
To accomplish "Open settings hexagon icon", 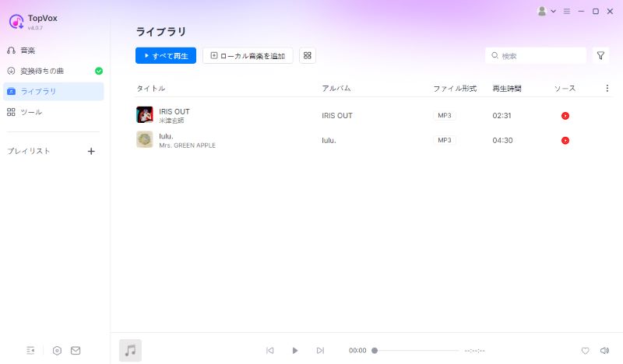I will pos(57,351).
